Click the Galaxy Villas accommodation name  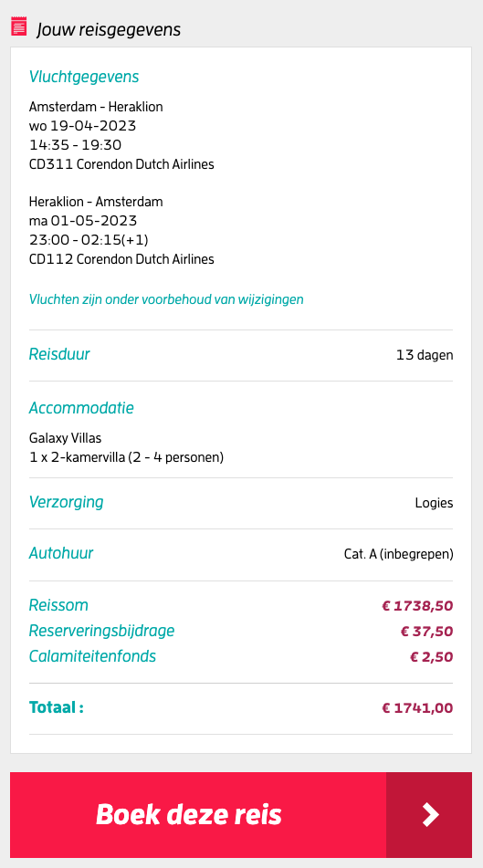[66, 438]
